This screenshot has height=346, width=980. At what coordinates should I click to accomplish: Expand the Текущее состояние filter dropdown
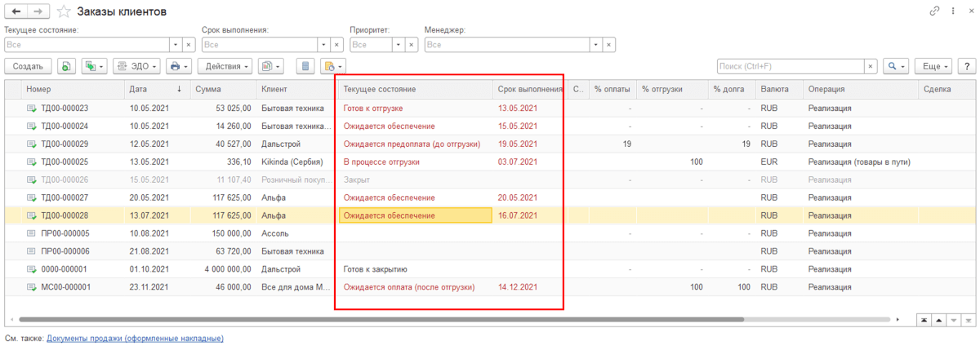coord(176,44)
